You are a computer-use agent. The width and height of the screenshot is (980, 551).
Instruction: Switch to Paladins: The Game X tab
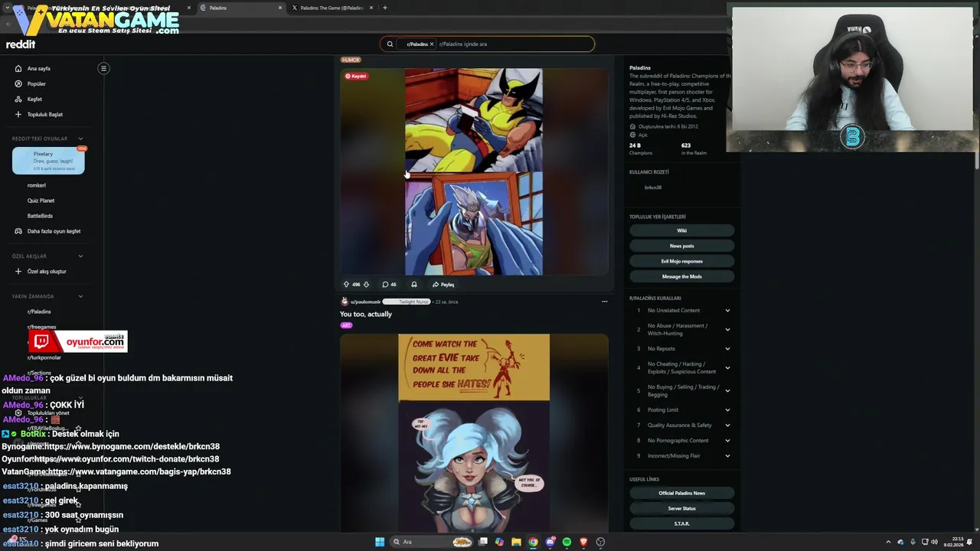(x=331, y=8)
